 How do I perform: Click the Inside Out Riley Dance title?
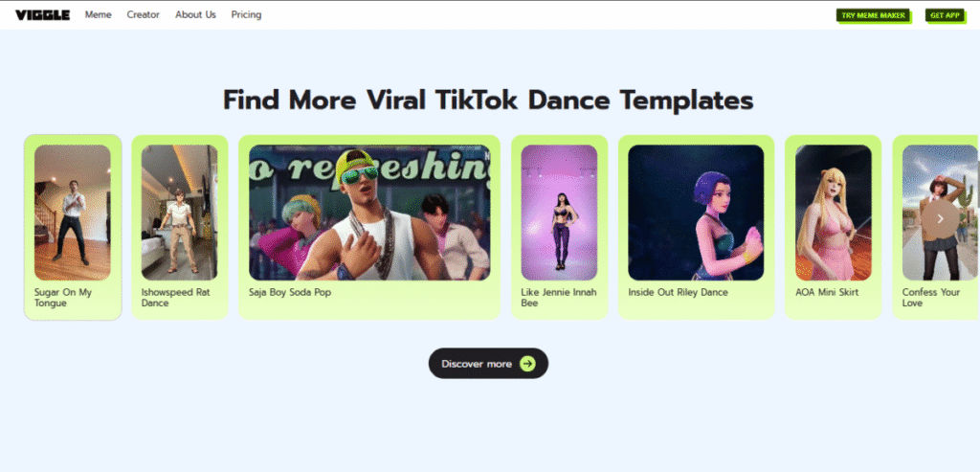click(679, 292)
